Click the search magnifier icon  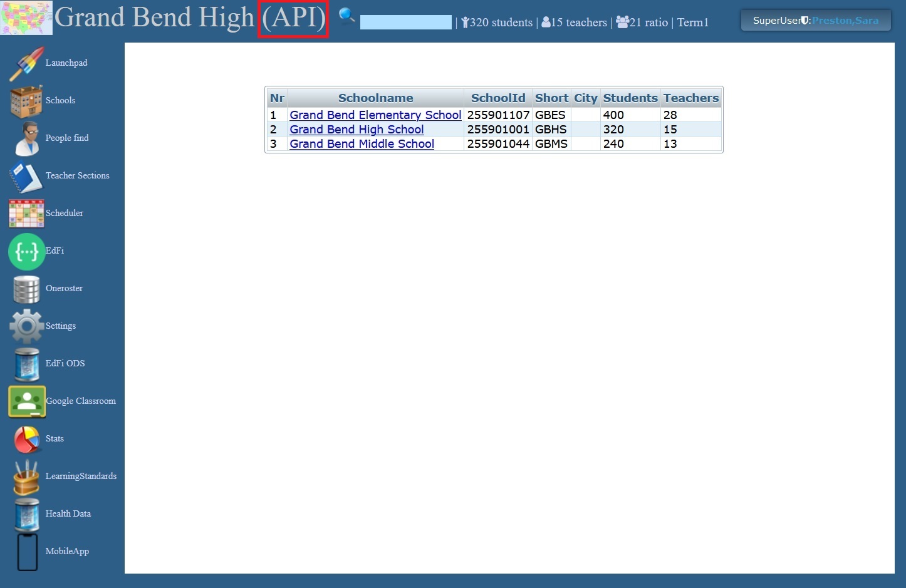pos(346,16)
